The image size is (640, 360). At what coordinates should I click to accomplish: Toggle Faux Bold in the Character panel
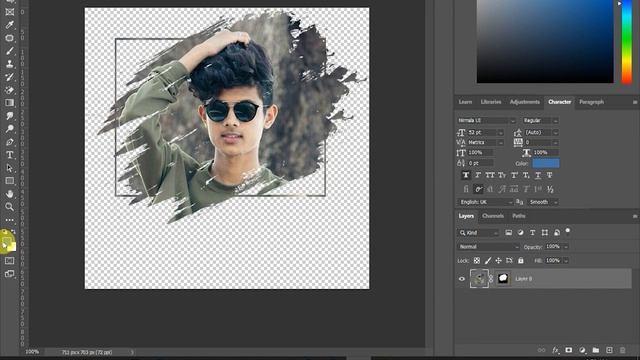466,175
